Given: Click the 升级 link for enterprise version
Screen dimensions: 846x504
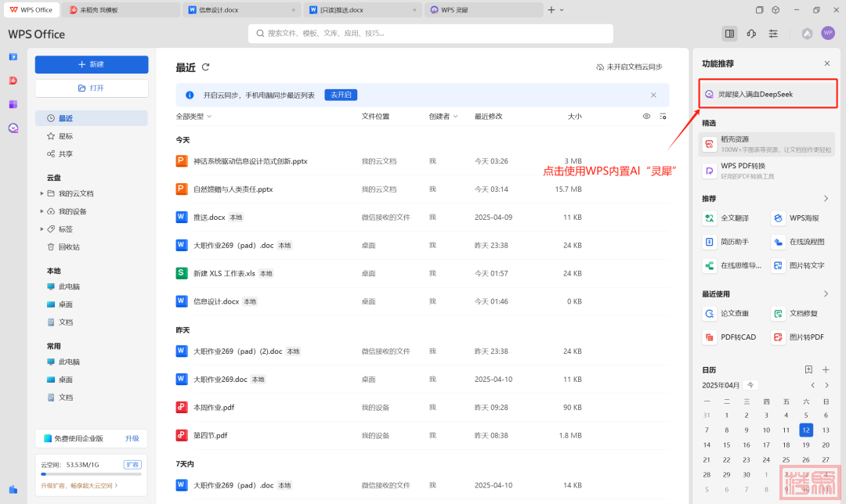Looking at the screenshot, I should click(x=132, y=438).
